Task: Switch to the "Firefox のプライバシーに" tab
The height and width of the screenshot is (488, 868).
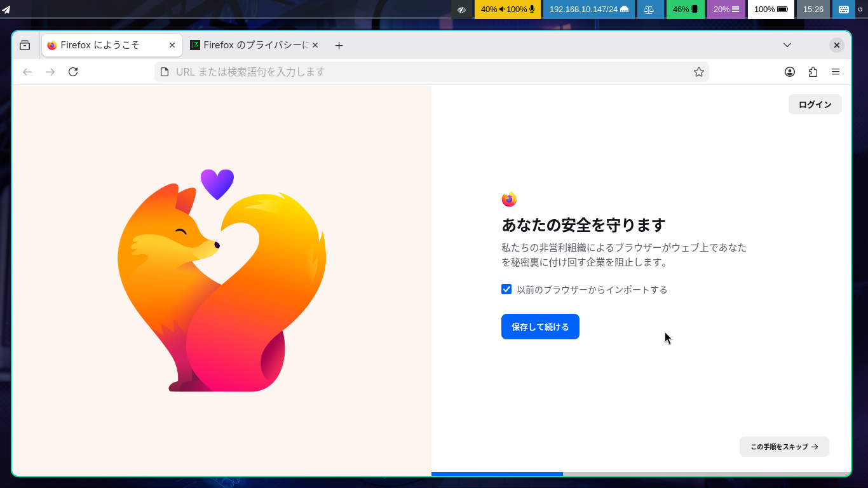Action: click(255, 45)
